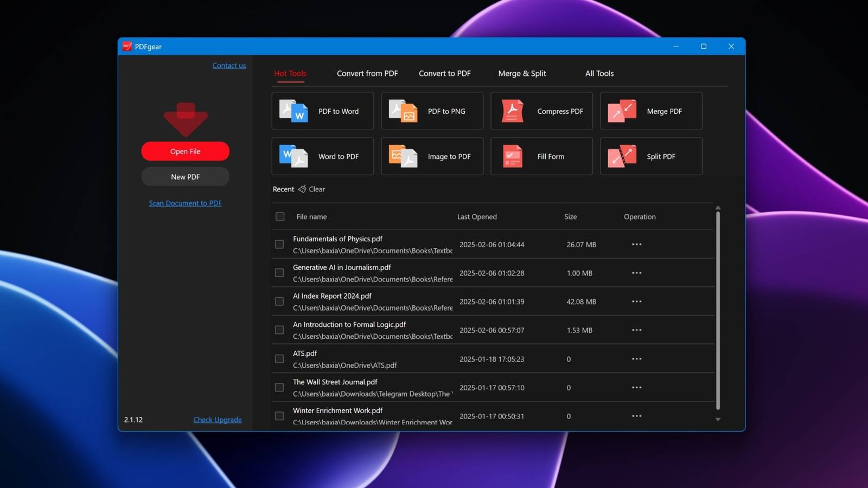Click the scrollbar thumb of recent files list
This screenshot has height=488, width=868.
tap(718, 310)
